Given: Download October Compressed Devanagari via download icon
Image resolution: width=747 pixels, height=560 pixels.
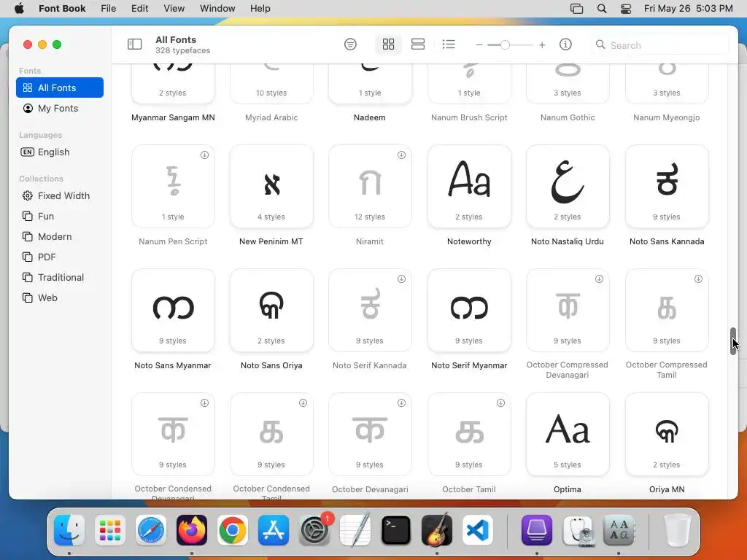Looking at the screenshot, I should [x=600, y=279].
